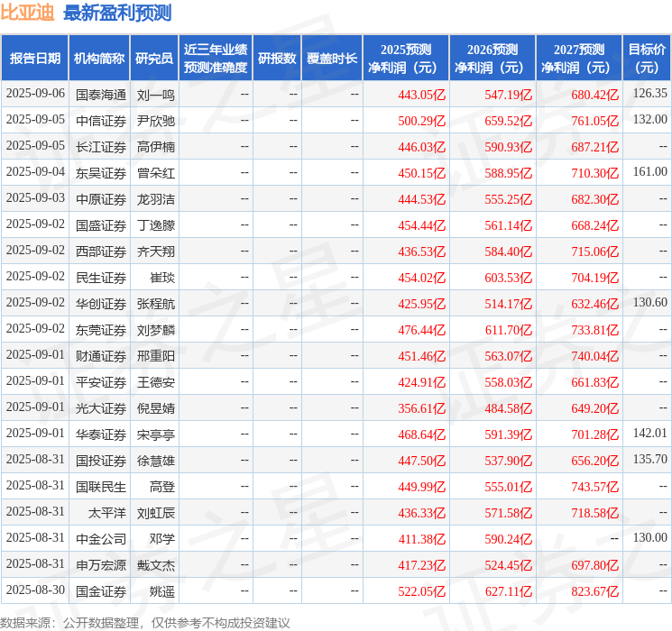Select institution 中信证券
Image resolution: width=672 pixels, height=631 pixels.
(x=101, y=121)
